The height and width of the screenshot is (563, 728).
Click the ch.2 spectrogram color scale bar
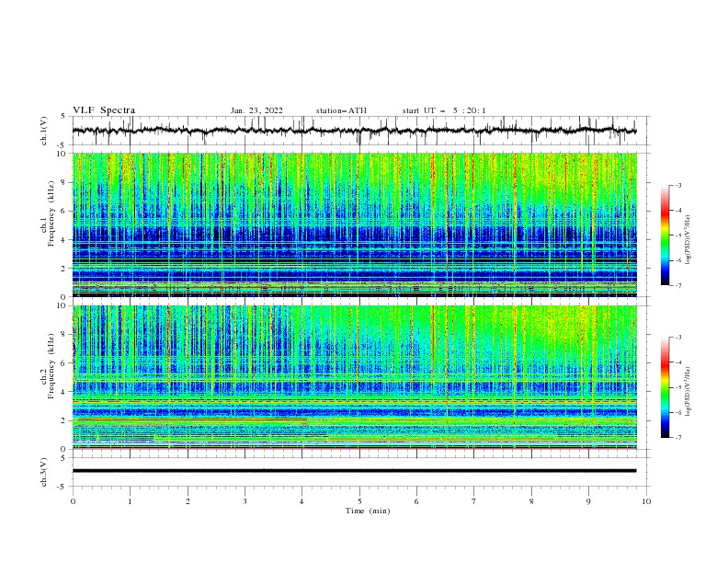(x=665, y=387)
